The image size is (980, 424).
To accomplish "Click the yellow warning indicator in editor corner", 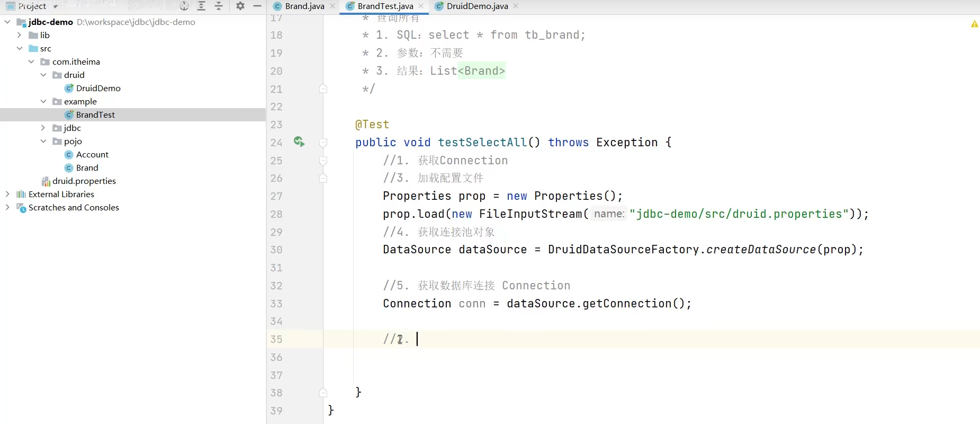I will click(974, 24).
